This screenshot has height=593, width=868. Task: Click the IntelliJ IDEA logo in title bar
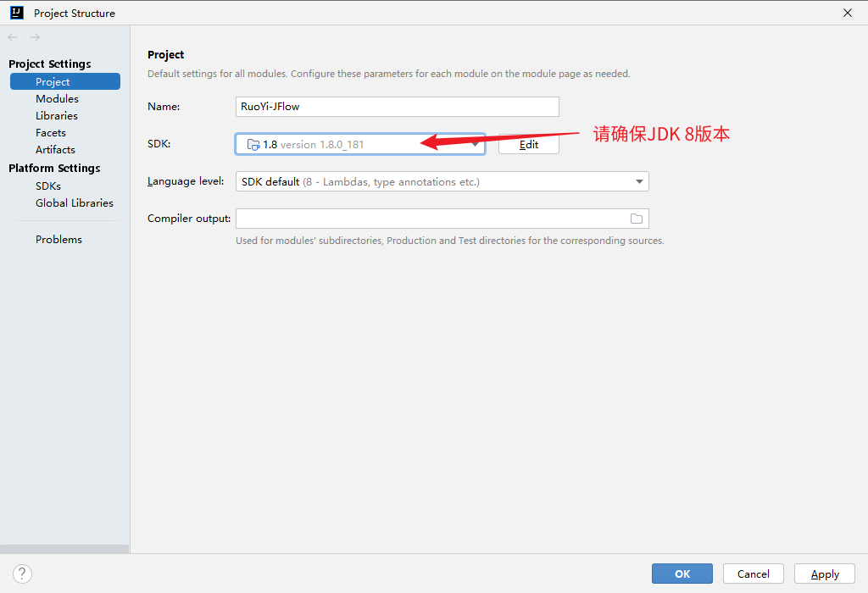tap(16, 13)
